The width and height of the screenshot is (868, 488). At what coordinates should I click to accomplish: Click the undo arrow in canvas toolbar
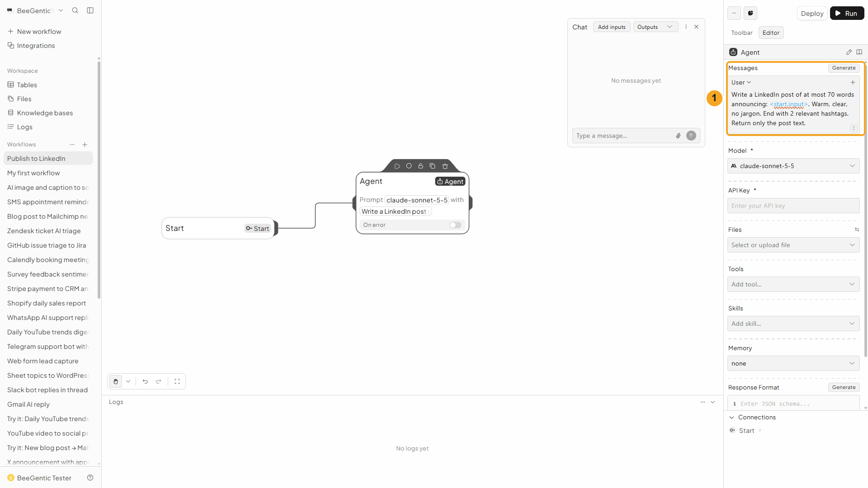(x=145, y=381)
